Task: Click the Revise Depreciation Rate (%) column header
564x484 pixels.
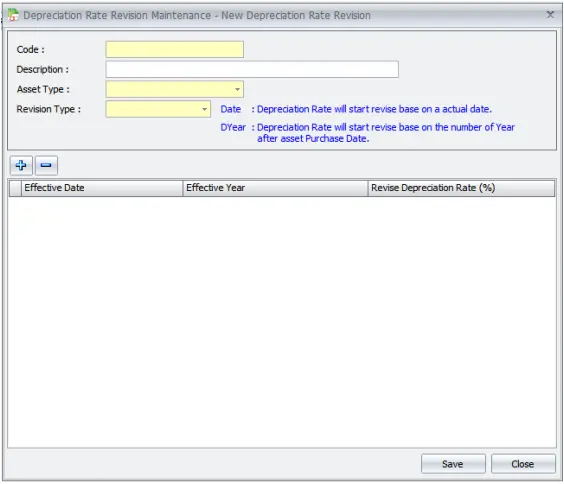Action: pyautogui.click(x=461, y=188)
